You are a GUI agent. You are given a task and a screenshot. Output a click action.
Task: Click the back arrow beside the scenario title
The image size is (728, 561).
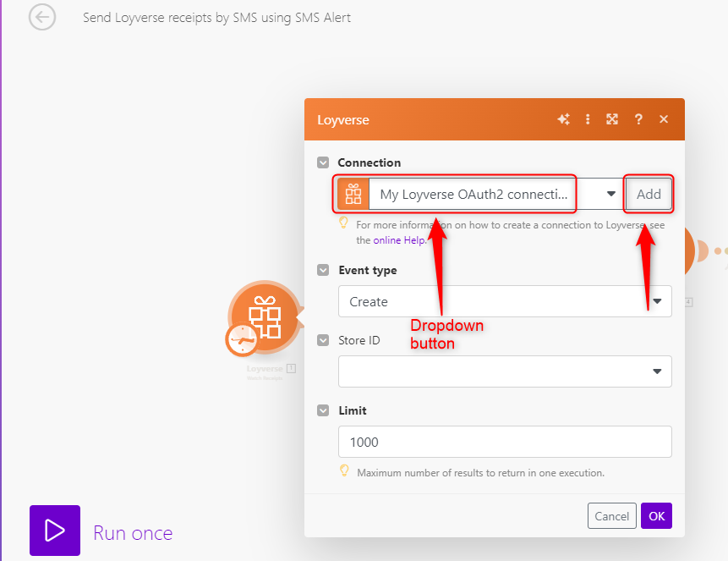(41, 17)
